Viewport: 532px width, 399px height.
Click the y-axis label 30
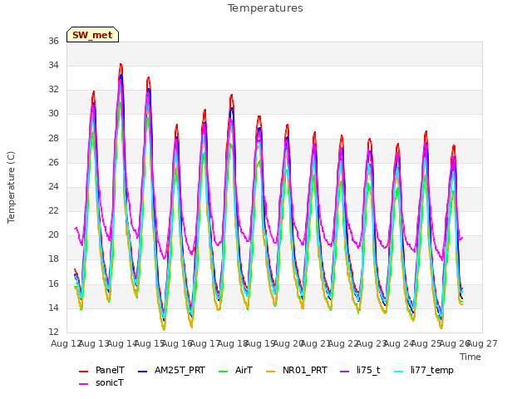click(53, 114)
